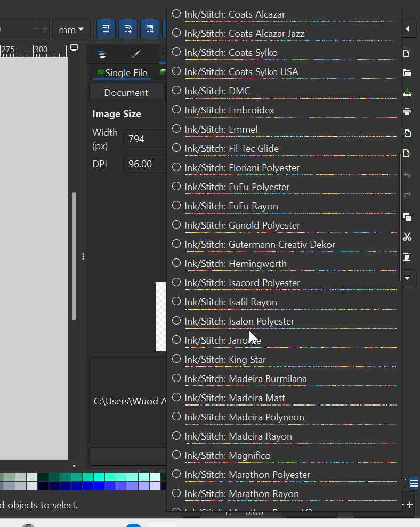
Task: Select Ink/Stitch: FuFu Polyester palette
Action: tap(284, 188)
